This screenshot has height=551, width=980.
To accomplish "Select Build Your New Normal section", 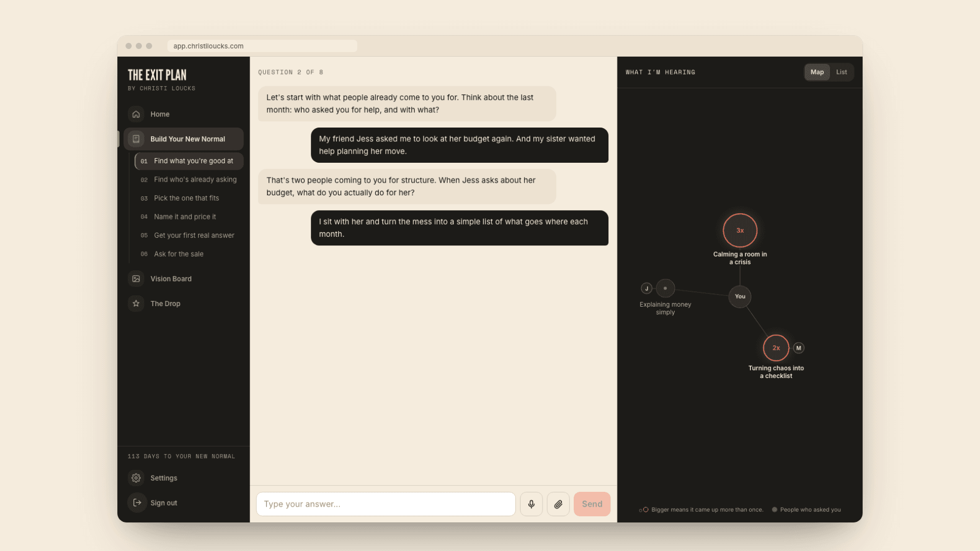I will tap(183, 139).
